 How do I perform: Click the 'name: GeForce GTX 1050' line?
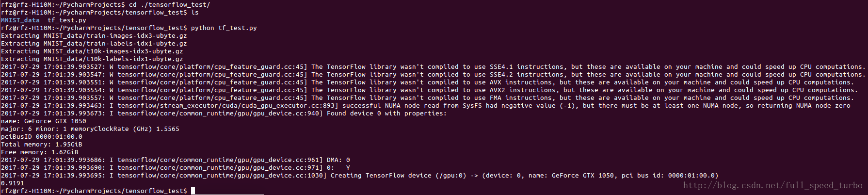coord(44,121)
